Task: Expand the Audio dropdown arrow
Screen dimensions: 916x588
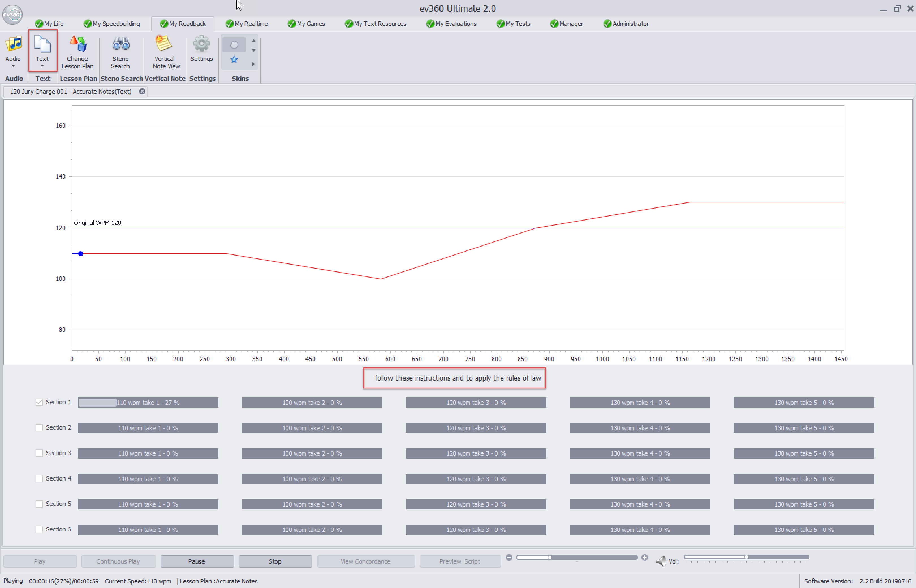Action: click(13, 66)
